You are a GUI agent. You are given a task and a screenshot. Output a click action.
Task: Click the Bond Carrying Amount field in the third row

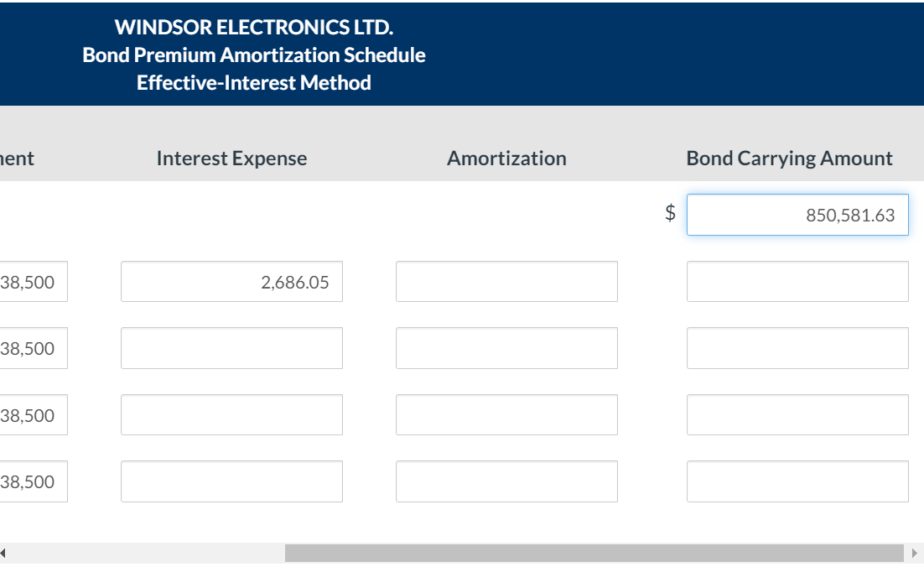tap(797, 414)
